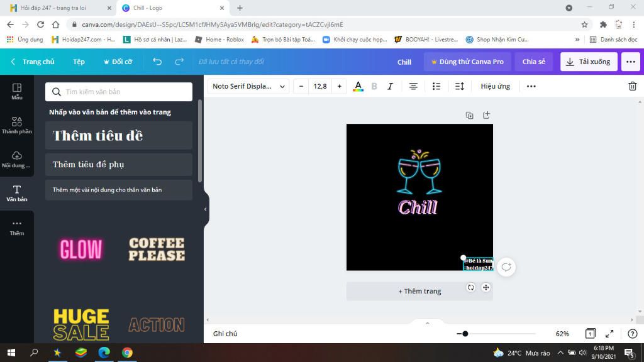
Task: Collapse the side panel arrow
Action: [x=206, y=209]
